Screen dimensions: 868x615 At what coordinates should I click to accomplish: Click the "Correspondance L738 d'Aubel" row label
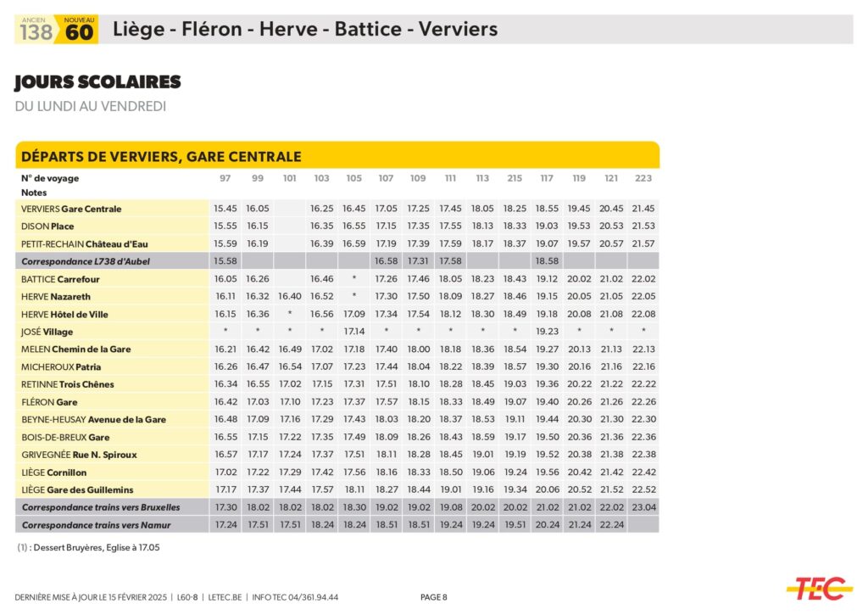(x=85, y=261)
